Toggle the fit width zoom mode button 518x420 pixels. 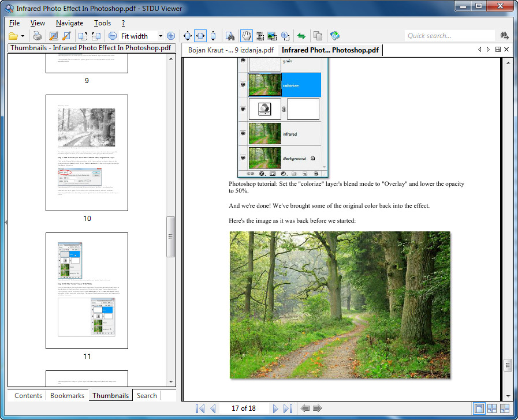point(200,36)
